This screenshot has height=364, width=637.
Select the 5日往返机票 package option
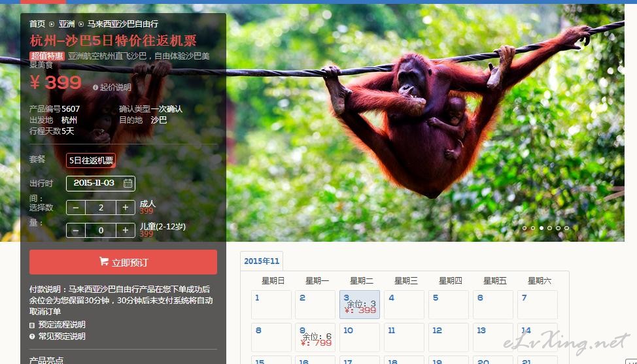pos(91,160)
